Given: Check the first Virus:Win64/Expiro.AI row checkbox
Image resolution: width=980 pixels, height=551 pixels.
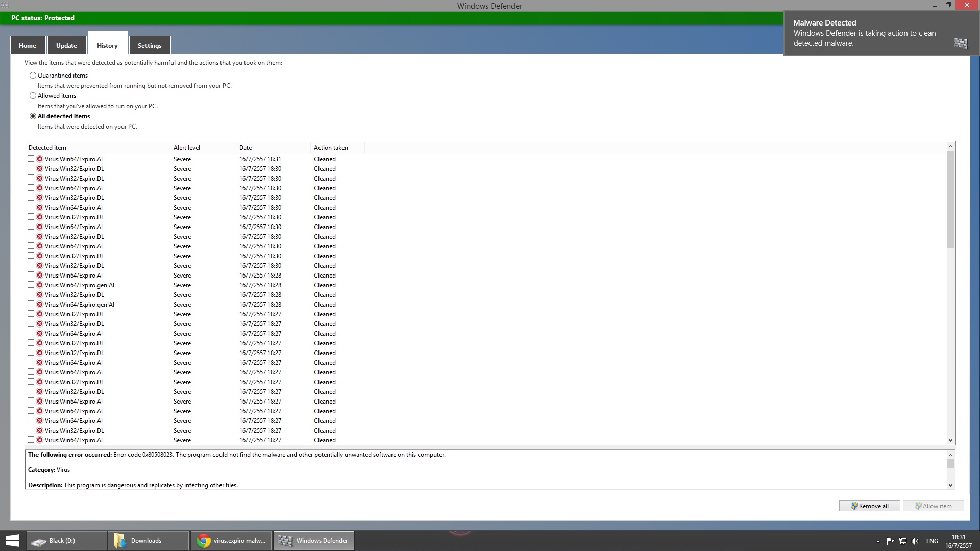Looking at the screenshot, I should click(x=31, y=159).
